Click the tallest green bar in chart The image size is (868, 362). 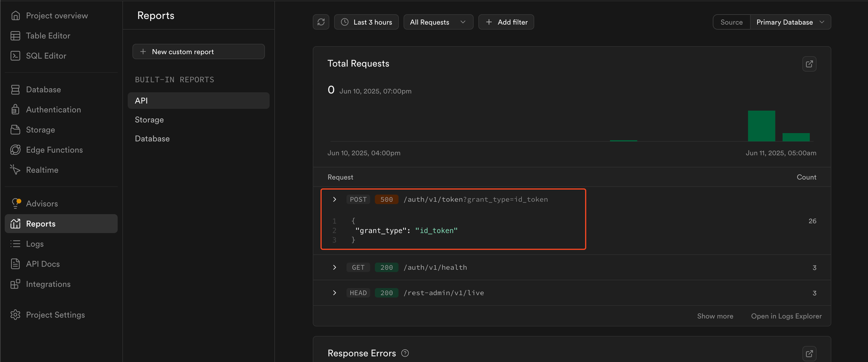pyautogui.click(x=761, y=126)
